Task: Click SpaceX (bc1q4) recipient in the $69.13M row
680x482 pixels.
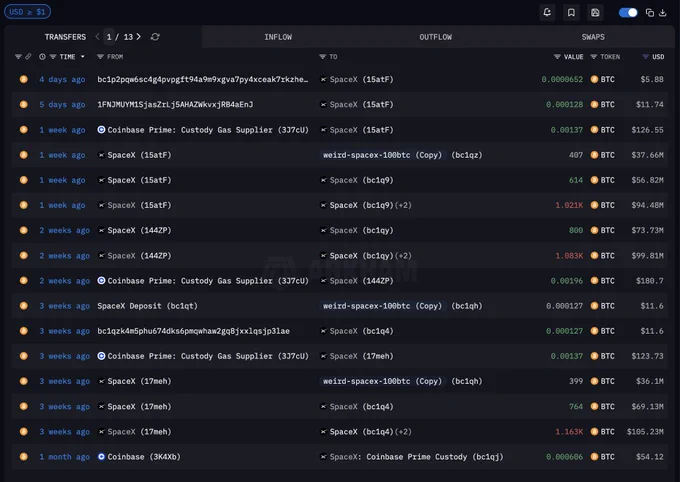Action: [x=357, y=407]
